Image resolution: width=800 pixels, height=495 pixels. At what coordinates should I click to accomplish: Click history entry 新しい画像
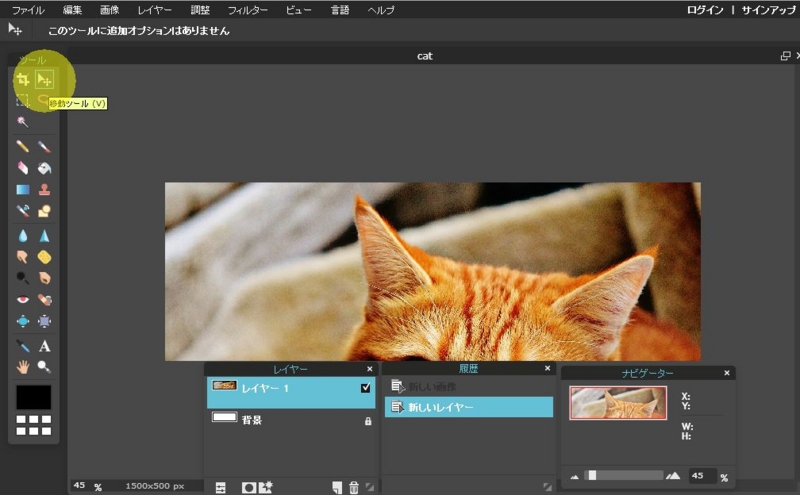(x=469, y=386)
